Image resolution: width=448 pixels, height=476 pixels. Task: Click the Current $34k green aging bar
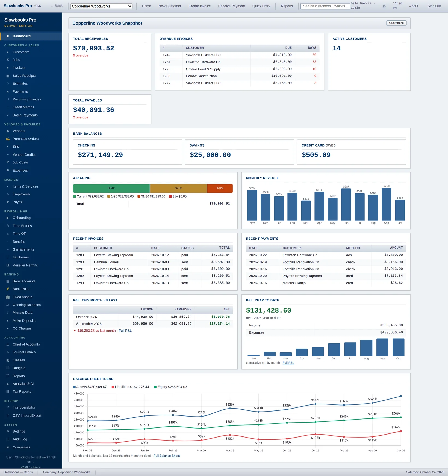click(x=111, y=188)
